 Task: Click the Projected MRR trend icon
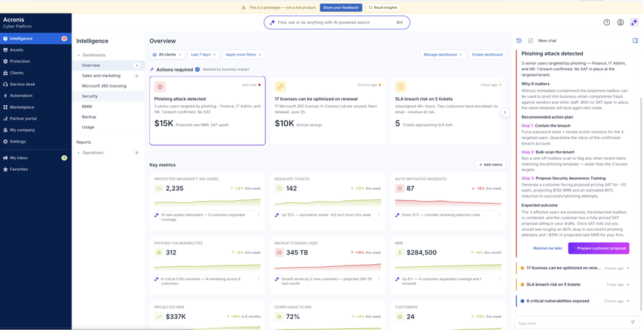158,317
